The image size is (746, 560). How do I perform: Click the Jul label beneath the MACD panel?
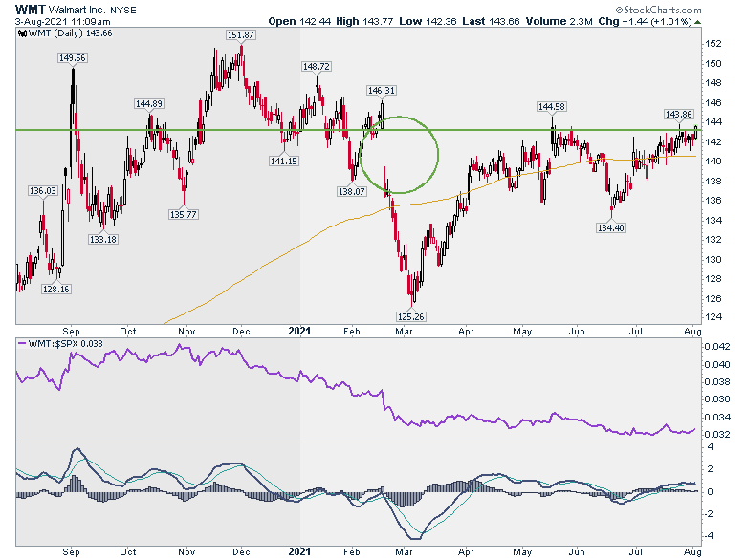[636, 552]
